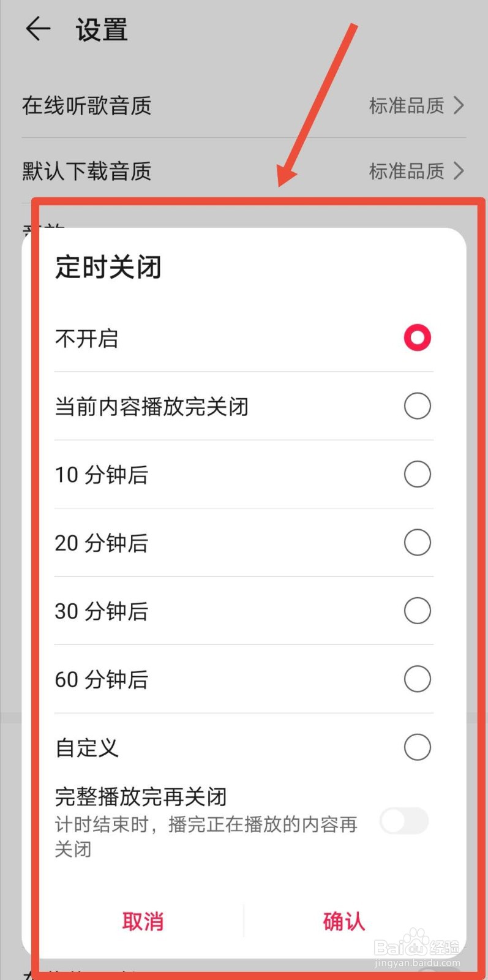Pick the 60 分钟后 radio button
488x980 pixels.
pyautogui.click(x=417, y=679)
